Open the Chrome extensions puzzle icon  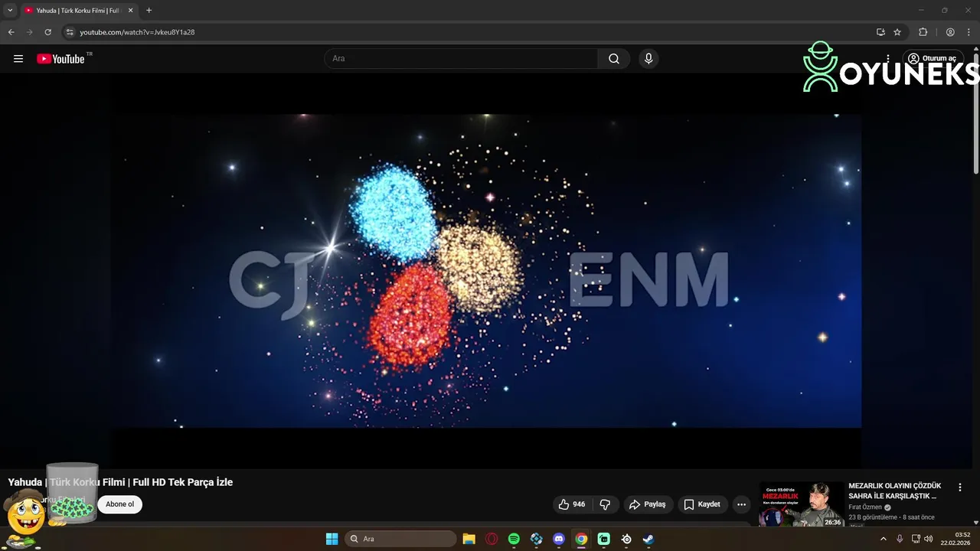923,32
